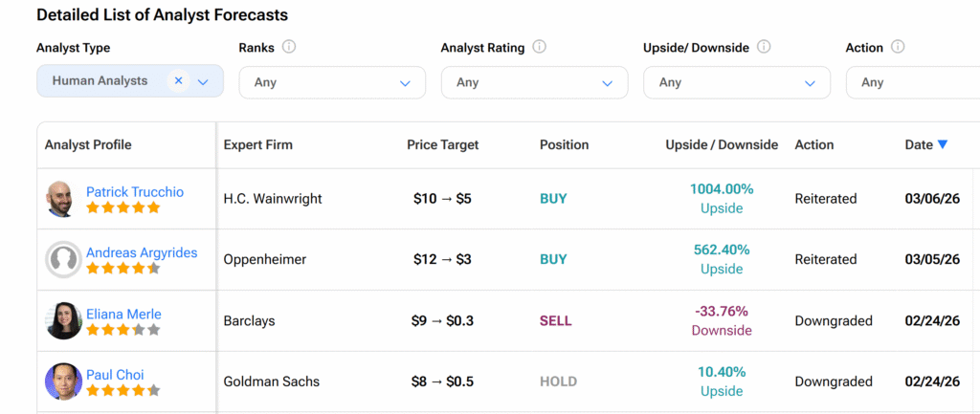Expand the Ranks dropdown
980x414 pixels.
(x=331, y=82)
